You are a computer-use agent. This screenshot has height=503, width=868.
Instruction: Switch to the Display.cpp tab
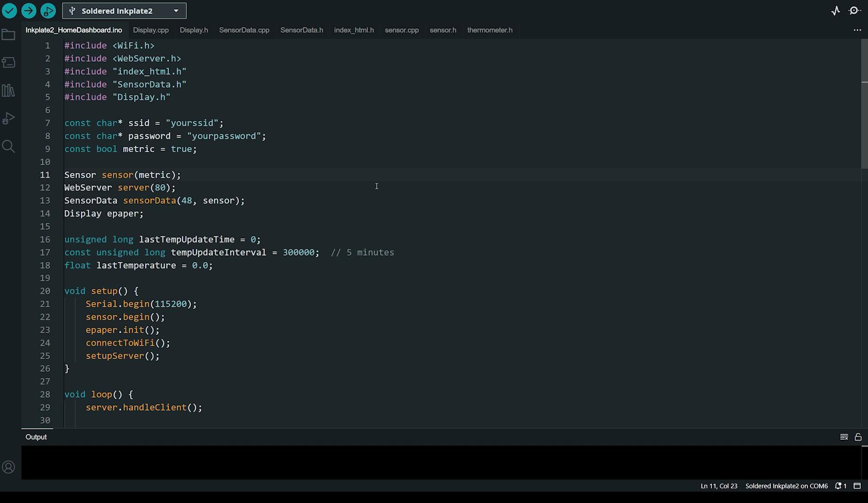tap(151, 30)
